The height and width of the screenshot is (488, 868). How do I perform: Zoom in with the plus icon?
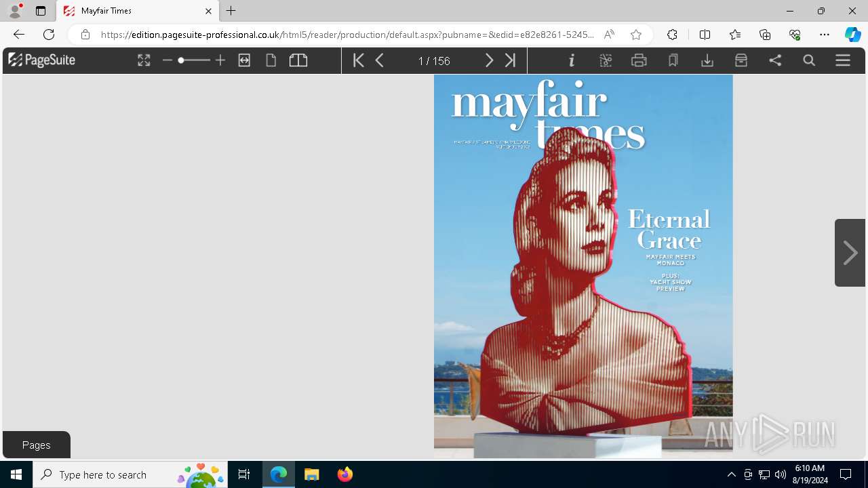220,60
